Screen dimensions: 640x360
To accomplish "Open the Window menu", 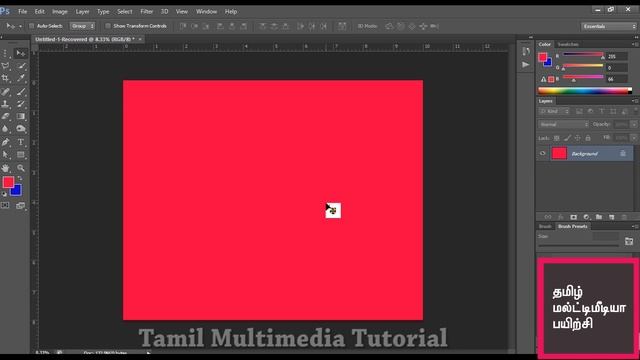I will 207,12.
